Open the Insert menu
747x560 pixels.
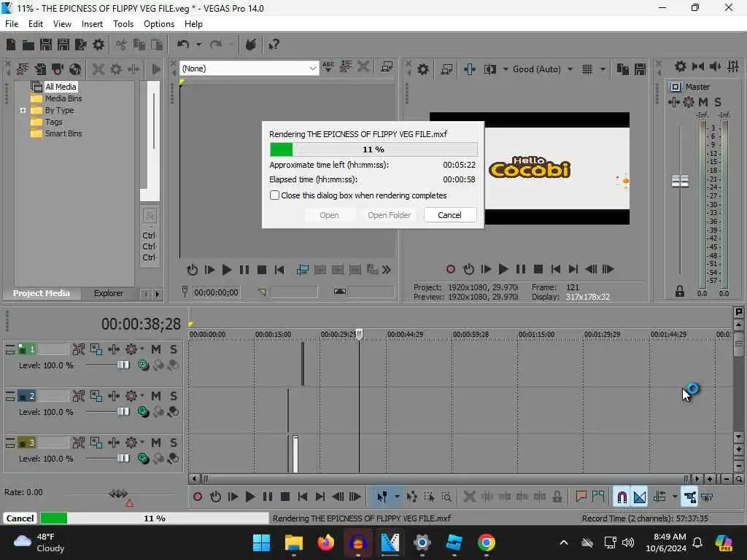(x=92, y=24)
